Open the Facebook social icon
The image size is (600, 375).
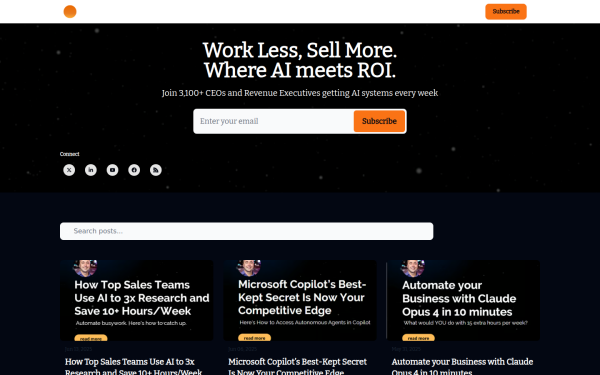(x=134, y=170)
